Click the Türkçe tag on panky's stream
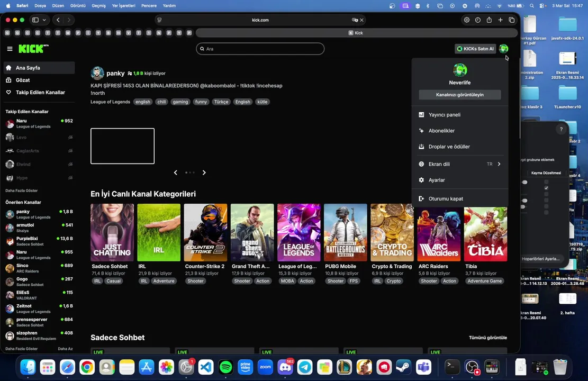The image size is (588, 381). tap(221, 102)
